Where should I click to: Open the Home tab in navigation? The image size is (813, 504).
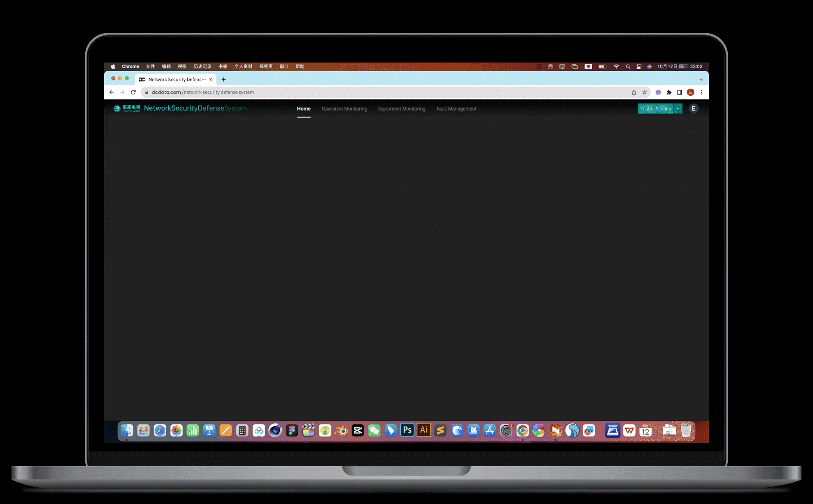[303, 109]
